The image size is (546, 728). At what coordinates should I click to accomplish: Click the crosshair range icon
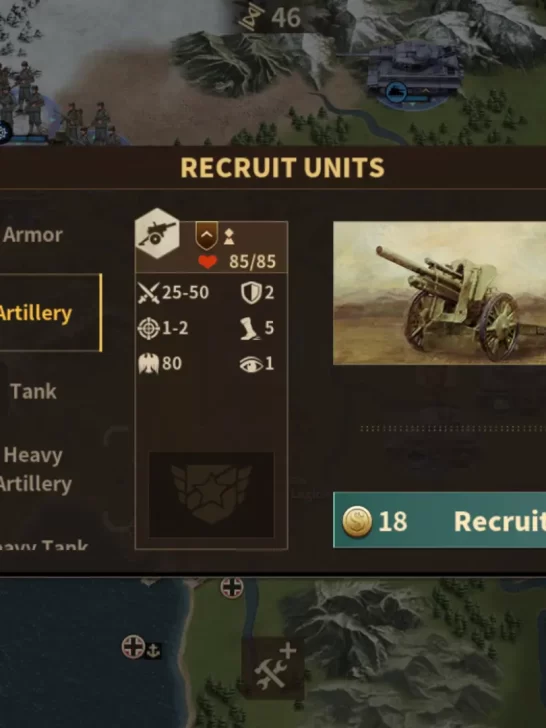click(x=149, y=328)
